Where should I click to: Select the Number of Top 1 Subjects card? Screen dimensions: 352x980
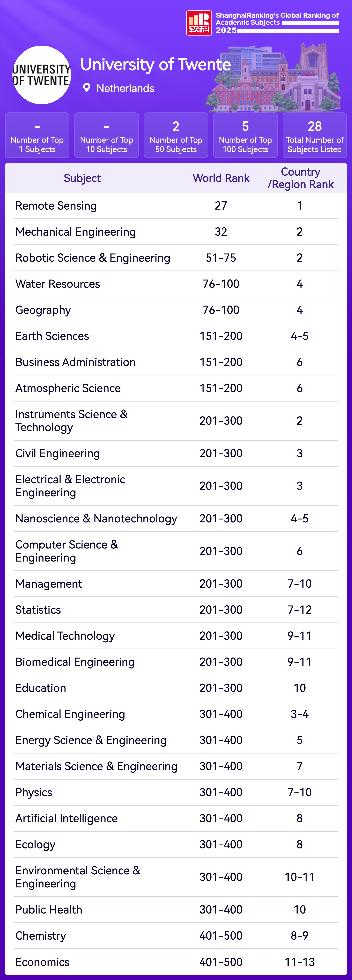[x=37, y=135]
